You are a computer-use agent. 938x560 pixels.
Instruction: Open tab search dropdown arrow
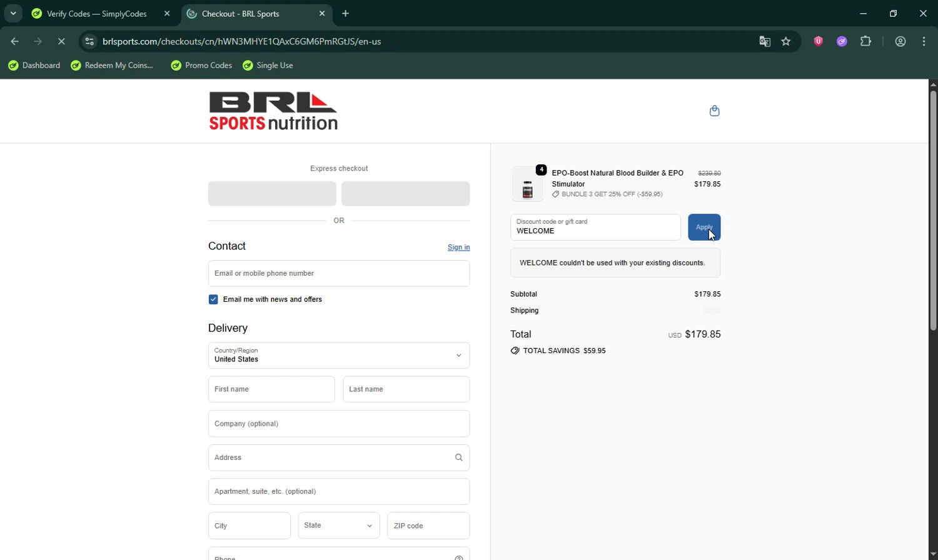point(13,13)
